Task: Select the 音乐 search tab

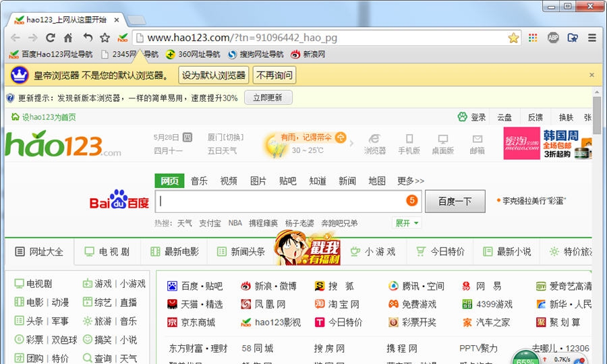Action: click(x=199, y=181)
